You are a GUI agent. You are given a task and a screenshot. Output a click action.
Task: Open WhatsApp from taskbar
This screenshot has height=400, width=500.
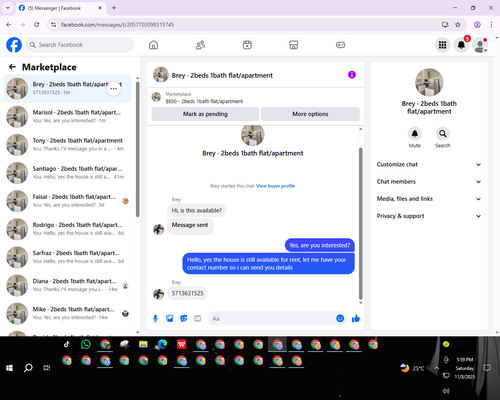click(86, 344)
